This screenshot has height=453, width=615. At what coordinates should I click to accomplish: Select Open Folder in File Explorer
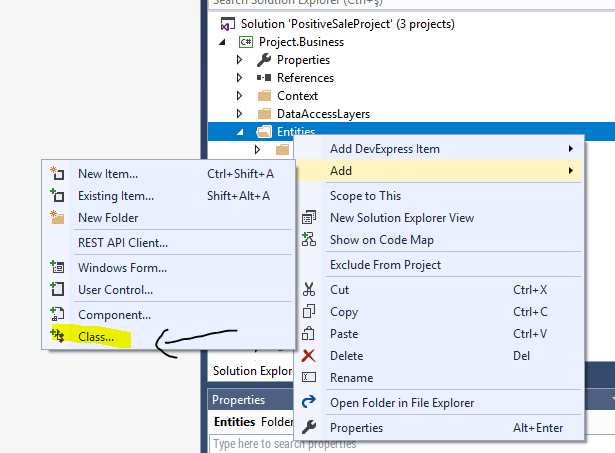click(x=439, y=403)
